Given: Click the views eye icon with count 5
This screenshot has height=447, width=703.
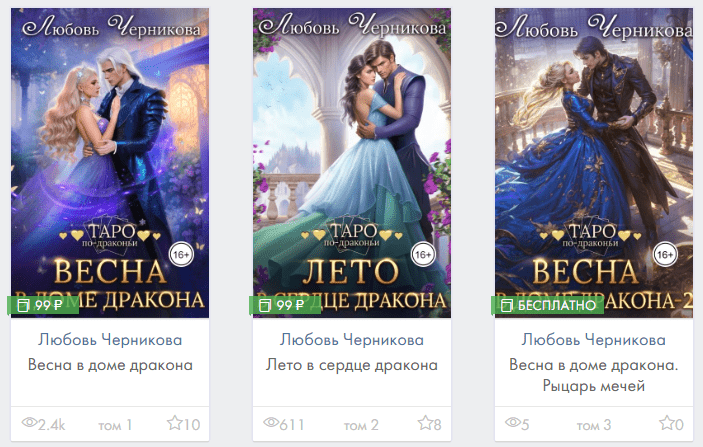Looking at the screenshot, I should (x=512, y=422).
